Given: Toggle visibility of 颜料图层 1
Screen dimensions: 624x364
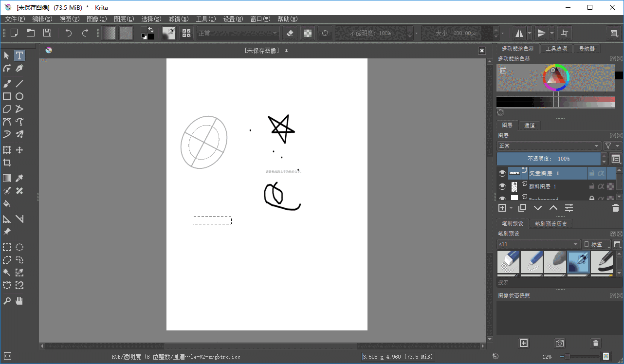Looking at the screenshot, I should click(502, 186).
